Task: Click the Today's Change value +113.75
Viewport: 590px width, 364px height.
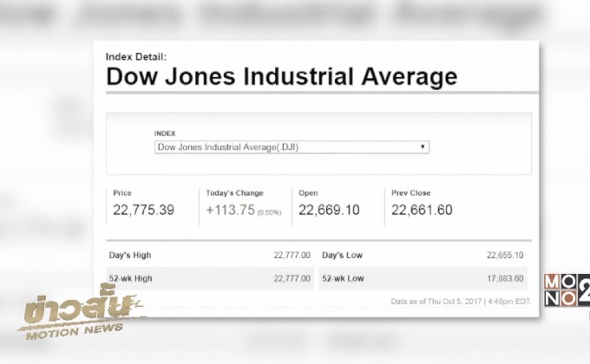Action: (x=229, y=211)
